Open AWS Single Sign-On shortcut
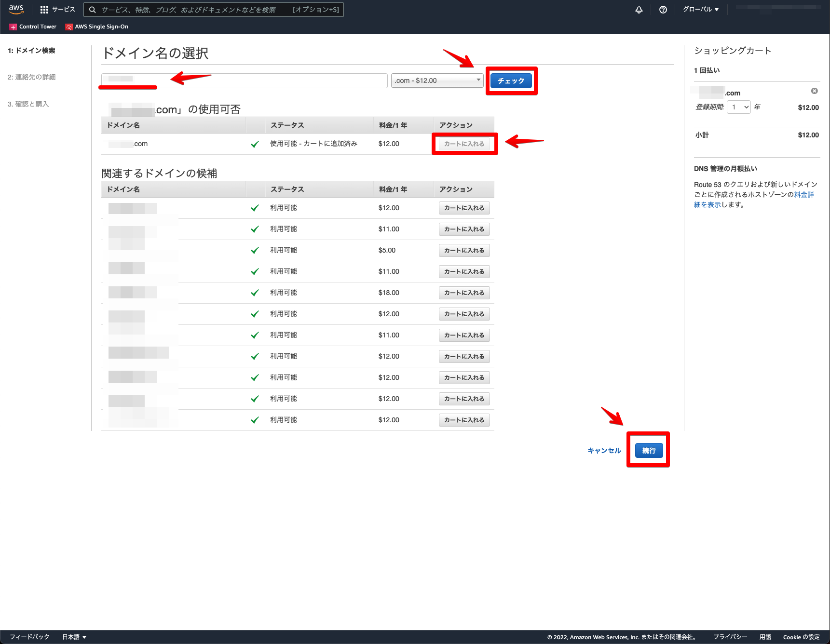Image resolution: width=830 pixels, height=644 pixels. 97,27
